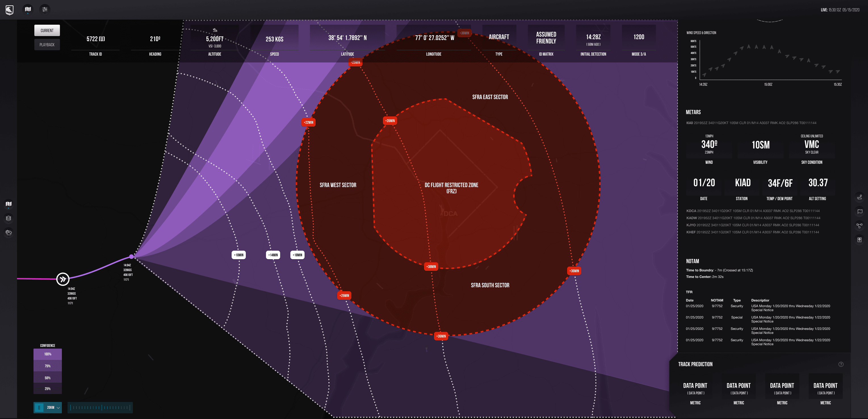The width and height of the screenshot is (868, 419).
Task: Click the 10SM visibility value
Action: [760, 145]
